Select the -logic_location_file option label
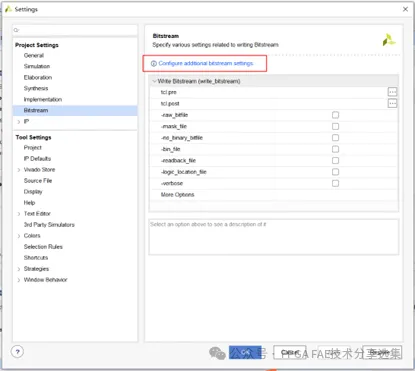The height and width of the screenshot is (371, 415). click(184, 172)
